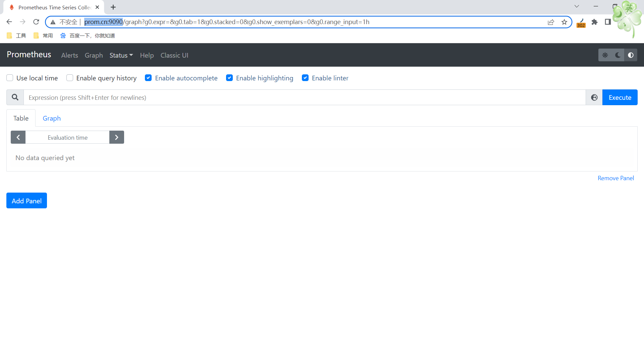Open the Help link
The image size is (644, 345).
147,55
